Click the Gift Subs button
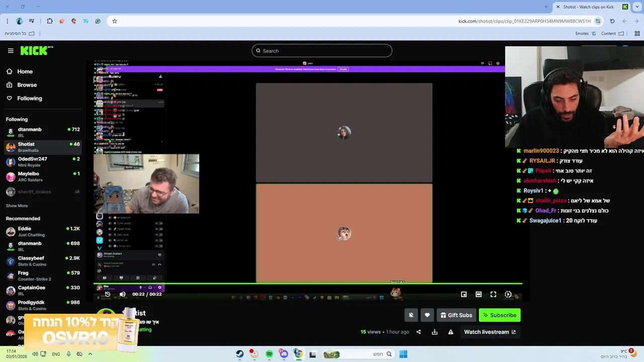The image size is (644, 362). (x=456, y=315)
